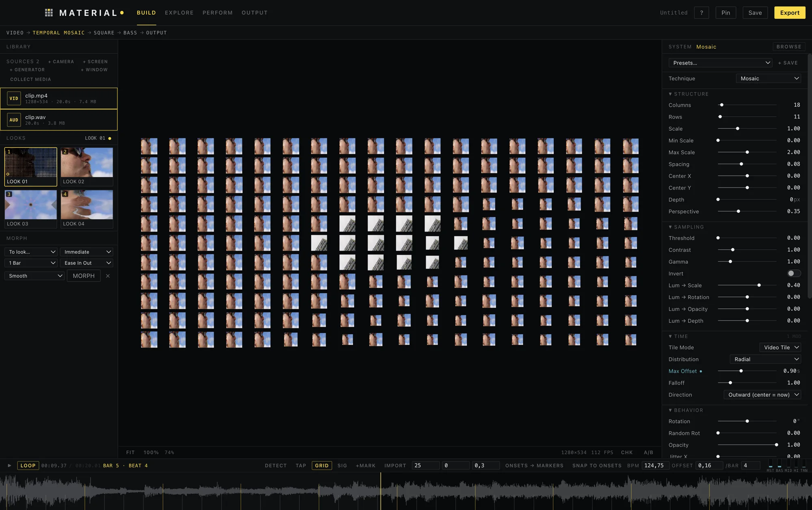Click the Save button in top bar

[x=755, y=13]
